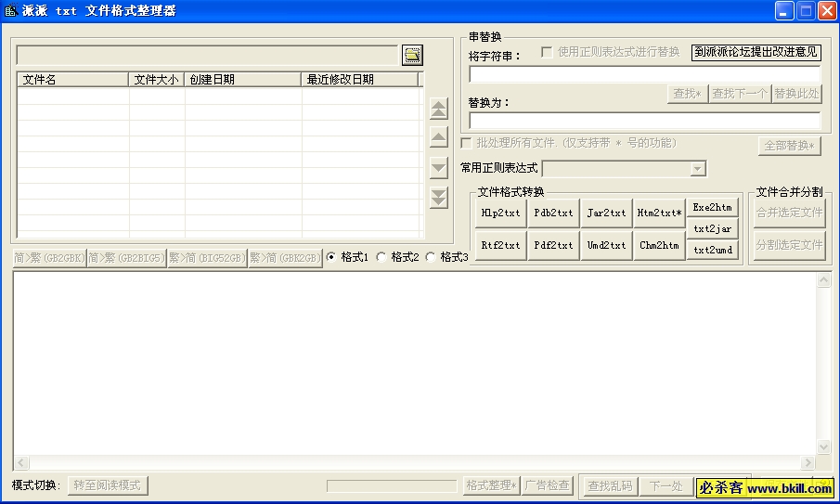840x504 pixels.
Task: Move file down with single down arrow
Action: coord(439,168)
